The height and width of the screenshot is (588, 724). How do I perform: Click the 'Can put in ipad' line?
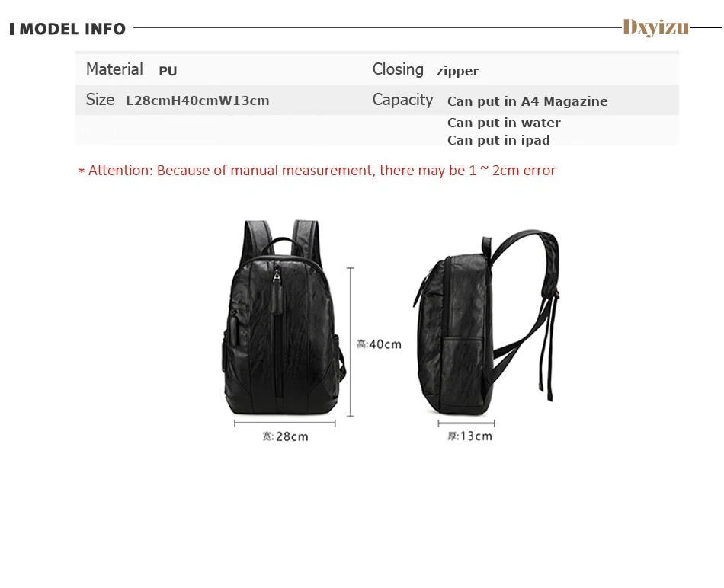click(x=498, y=140)
